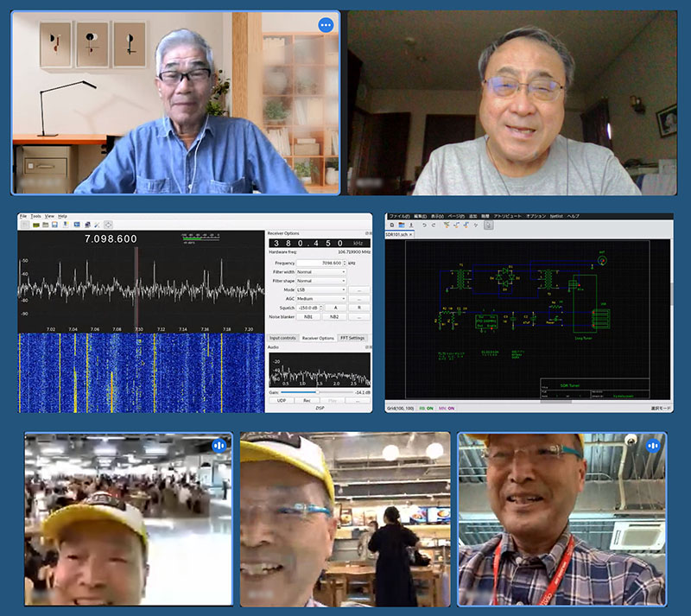Screen dimensions: 691x616
Task: Click the 7.098.600 frequency readout on the spectrum
Action: coord(111,239)
